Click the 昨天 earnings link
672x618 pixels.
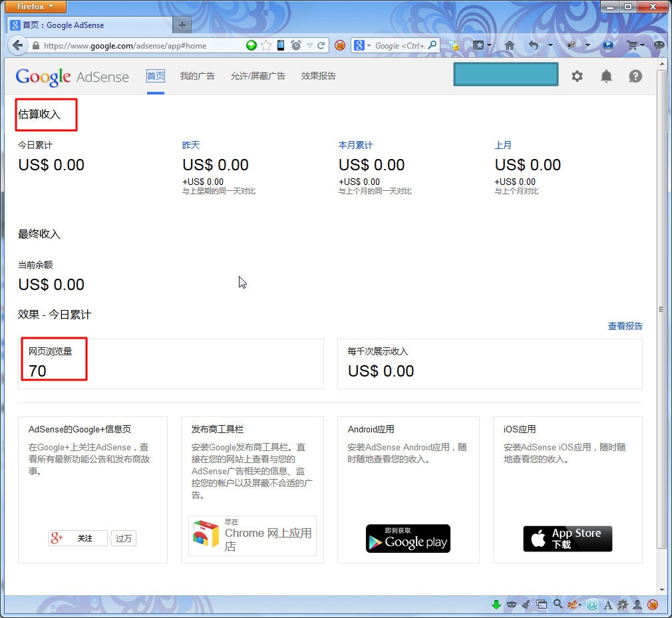click(x=191, y=145)
